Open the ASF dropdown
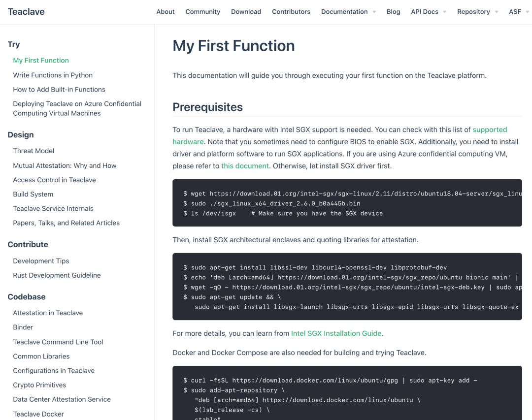 (x=518, y=12)
